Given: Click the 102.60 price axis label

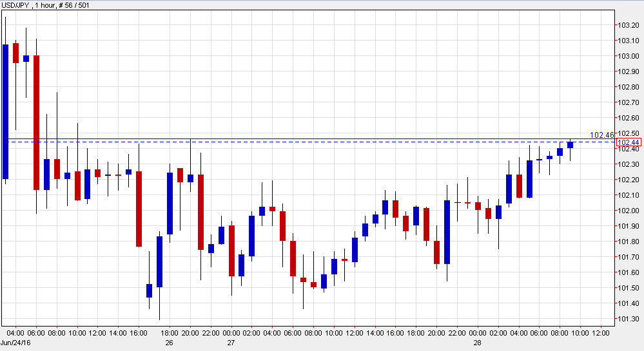Looking at the screenshot, I should coord(629,118).
